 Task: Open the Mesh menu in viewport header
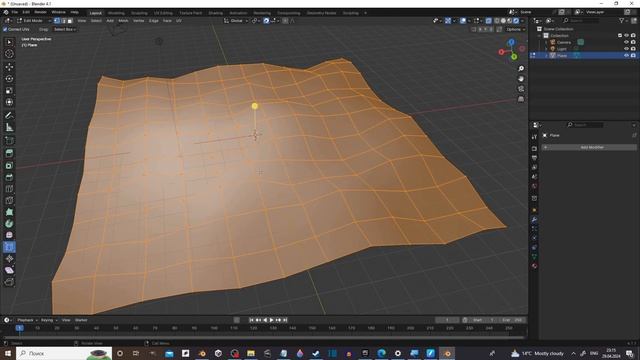tap(123, 21)
